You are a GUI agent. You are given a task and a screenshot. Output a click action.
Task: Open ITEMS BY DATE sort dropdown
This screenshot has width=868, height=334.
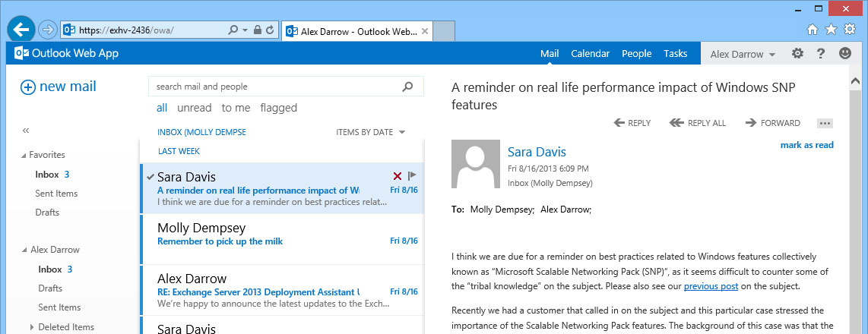click(370, 132)
